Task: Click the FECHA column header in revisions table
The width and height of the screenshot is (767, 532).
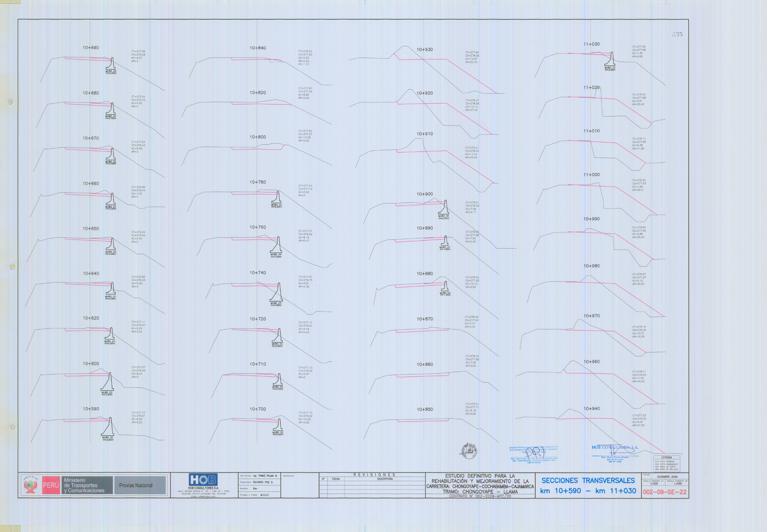Action: [336, 479]
